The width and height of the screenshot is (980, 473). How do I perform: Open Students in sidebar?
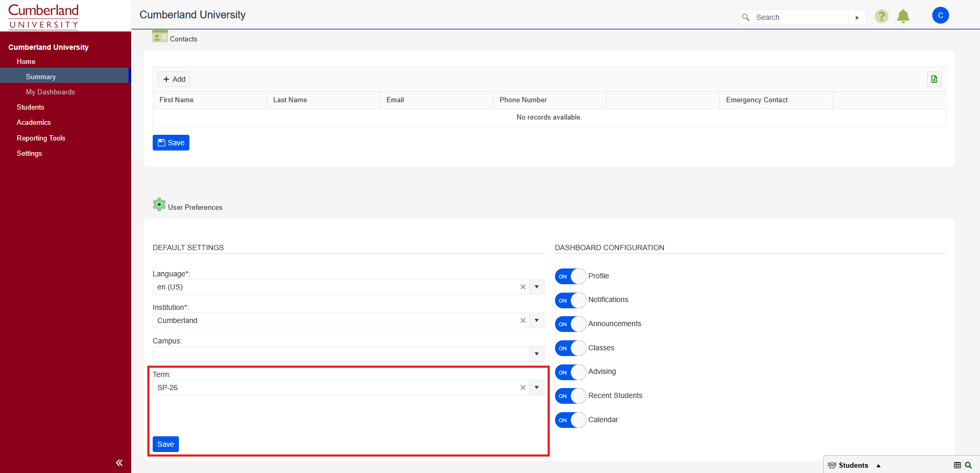point(30,107)
